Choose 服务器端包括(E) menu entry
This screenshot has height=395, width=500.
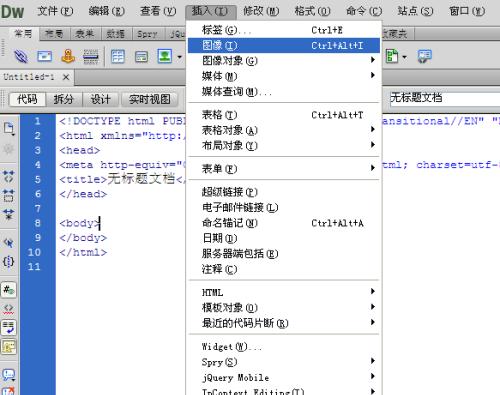coord(284,254)
